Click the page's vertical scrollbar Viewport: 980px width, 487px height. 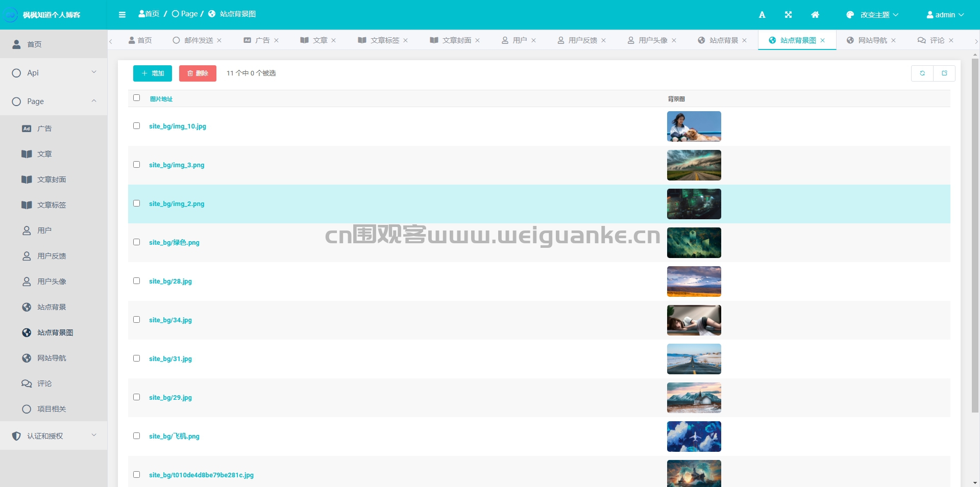tap(975, 235)
